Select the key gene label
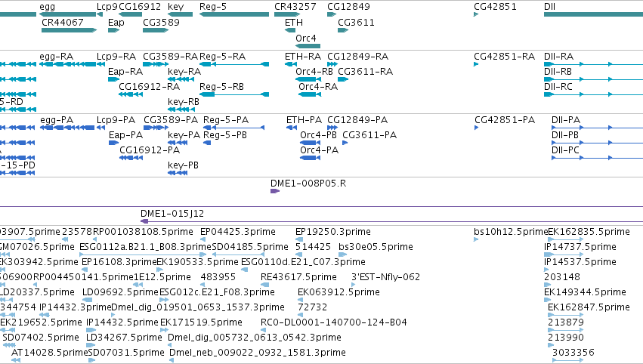643x364 pixels. (176, 7)
